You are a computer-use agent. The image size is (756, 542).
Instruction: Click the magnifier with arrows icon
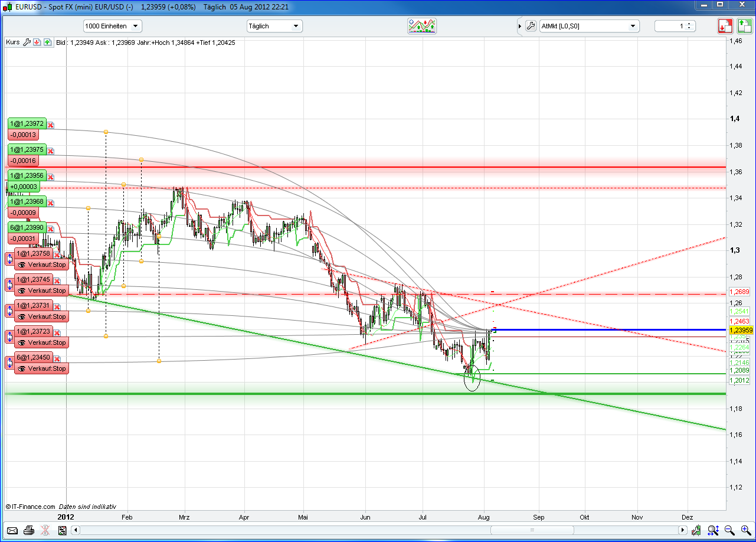(713, 530)
